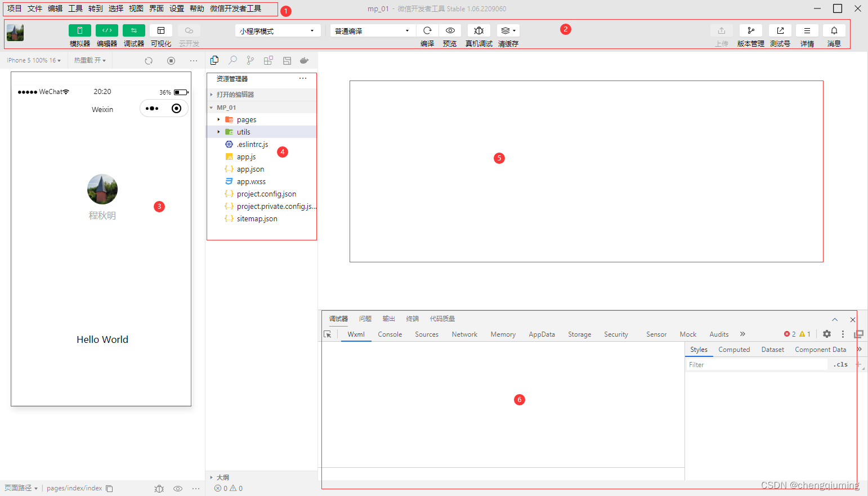
Task: Open the 普通编译 compile mode dropdown
Action: (x=373, y=31)
